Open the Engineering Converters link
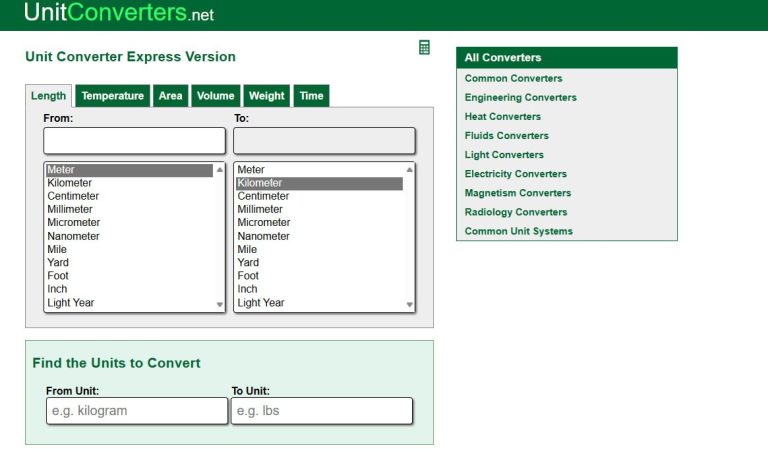The width and height of the screenshot is (768, 452). (520, 97)
